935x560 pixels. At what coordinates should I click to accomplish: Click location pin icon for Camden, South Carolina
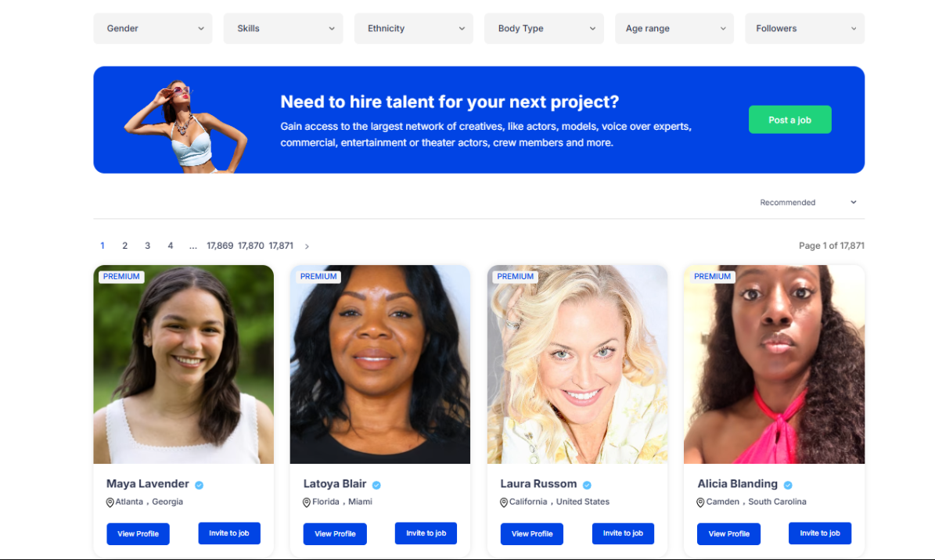click(700, 503)
